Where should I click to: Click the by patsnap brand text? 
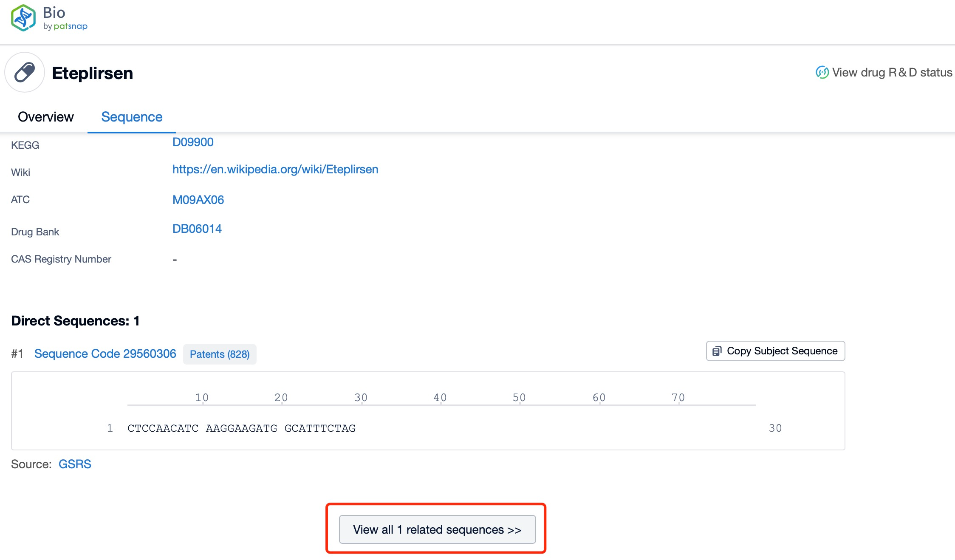click(x=65, y=26)
